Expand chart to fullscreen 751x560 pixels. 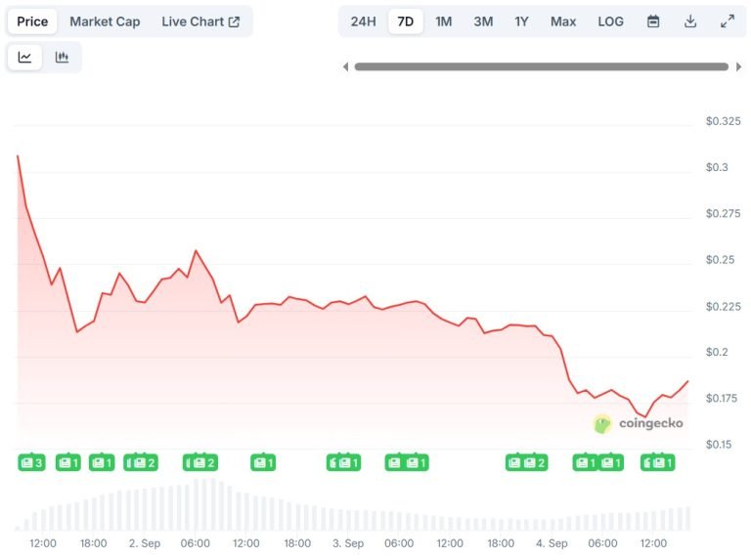point(727,22)
